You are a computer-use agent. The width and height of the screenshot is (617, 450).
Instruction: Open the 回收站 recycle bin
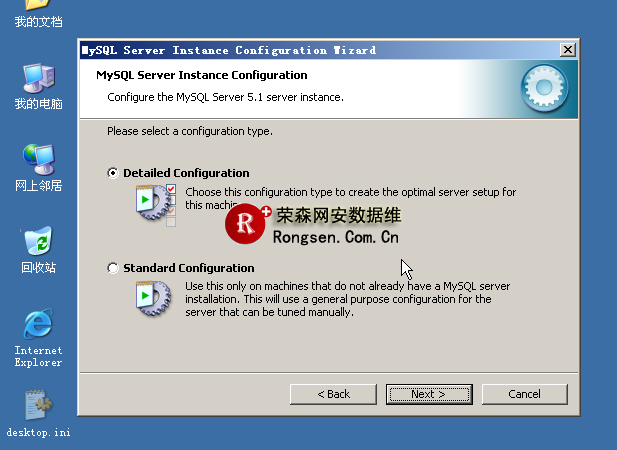[x=38, y=242]
